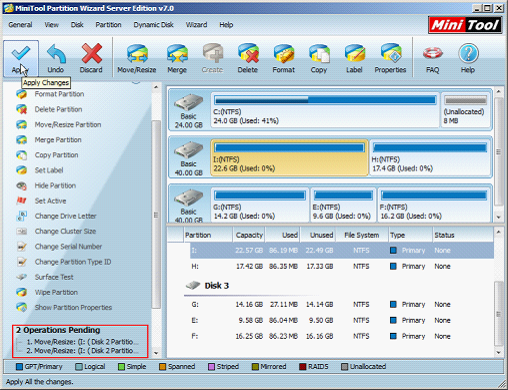Select the G: NTFS partition block in disk map

260,205
